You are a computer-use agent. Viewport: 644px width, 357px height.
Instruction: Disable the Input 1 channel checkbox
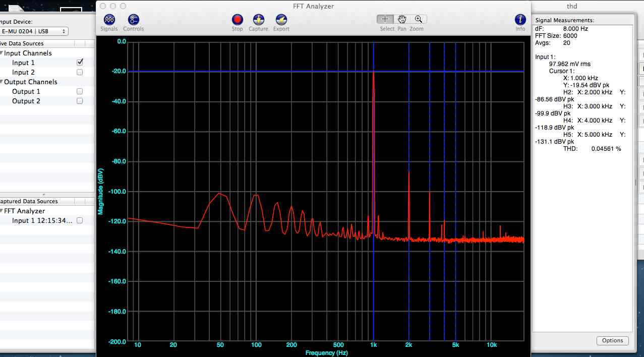80,63
